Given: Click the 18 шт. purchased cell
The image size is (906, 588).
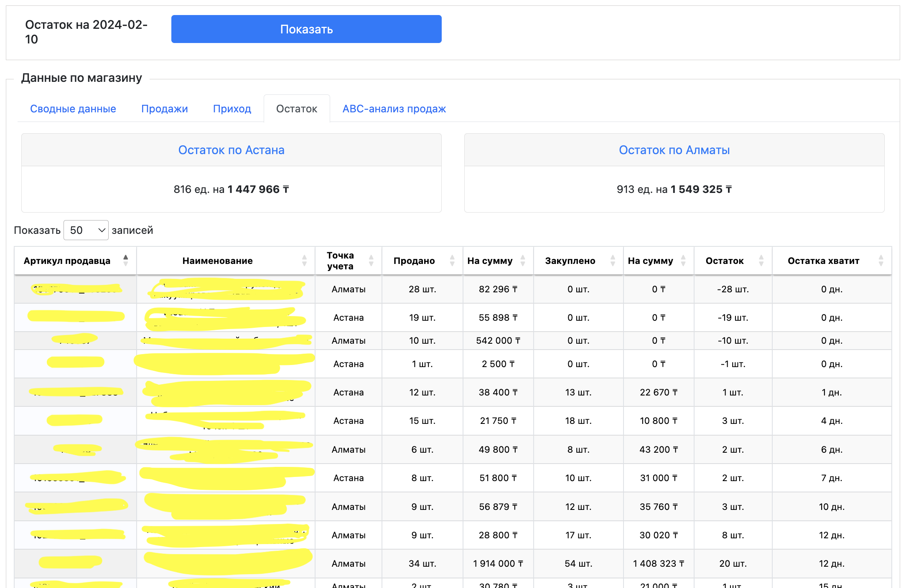Looking at the screenshot, I should coord(578,421).
